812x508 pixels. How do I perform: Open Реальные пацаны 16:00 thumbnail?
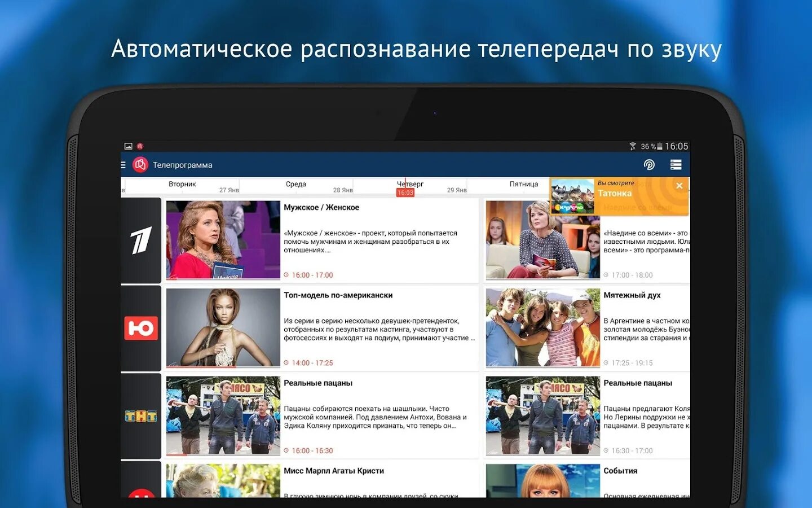point(223,415)
